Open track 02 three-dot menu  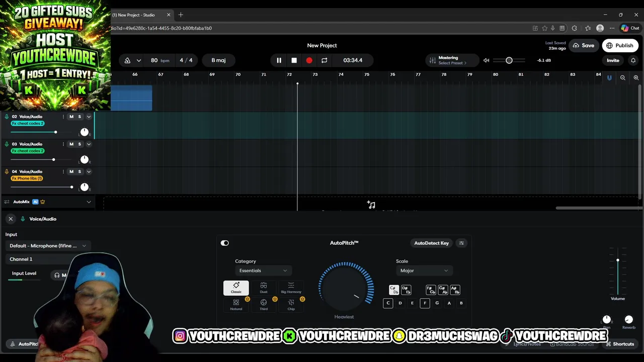[63, 117]
